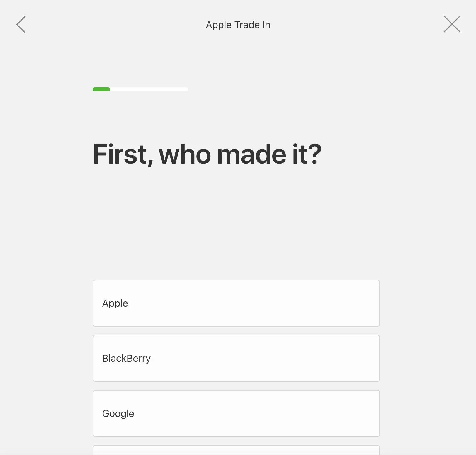Click the Apple Trade In title text
The image size is (476, 455).
[238, 25]
